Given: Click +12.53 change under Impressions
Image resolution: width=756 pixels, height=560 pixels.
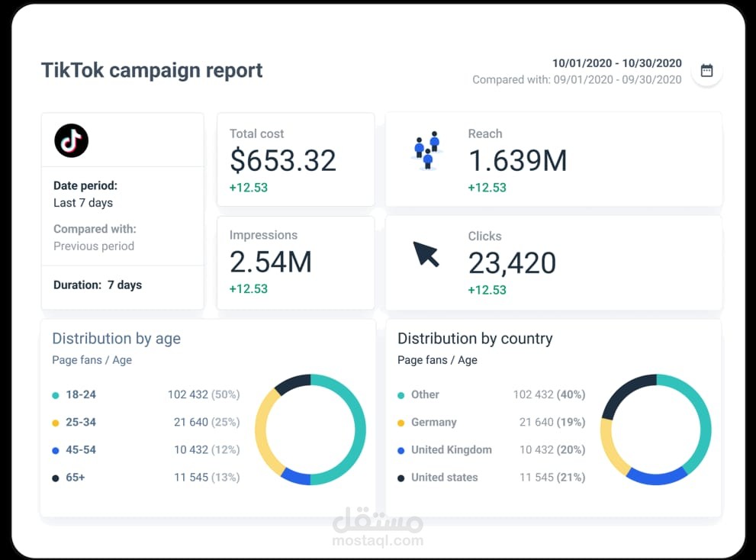Looking at the screenshot, I should [x=248, y=289].
